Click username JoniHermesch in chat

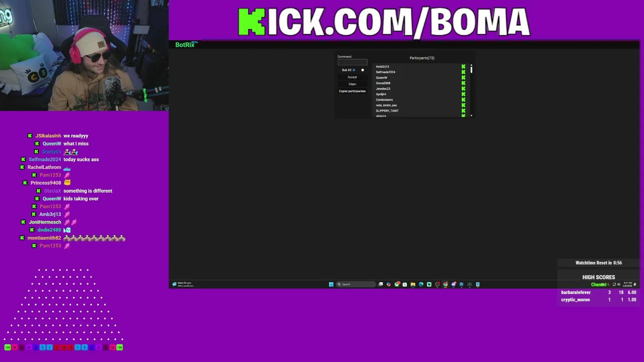coord(45,222)
